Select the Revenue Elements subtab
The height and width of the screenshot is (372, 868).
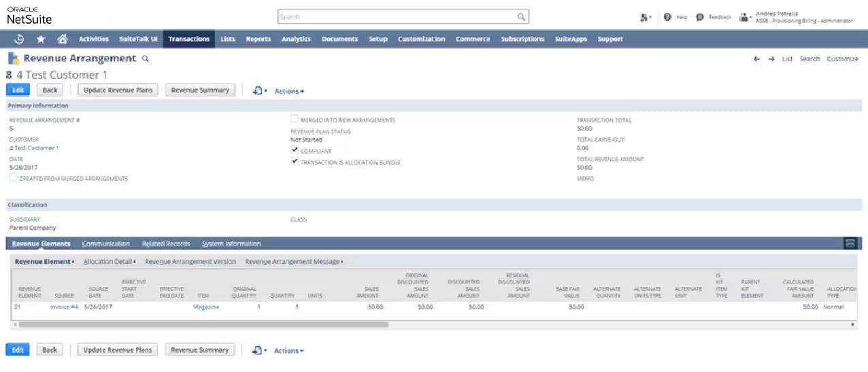[41, 243]
